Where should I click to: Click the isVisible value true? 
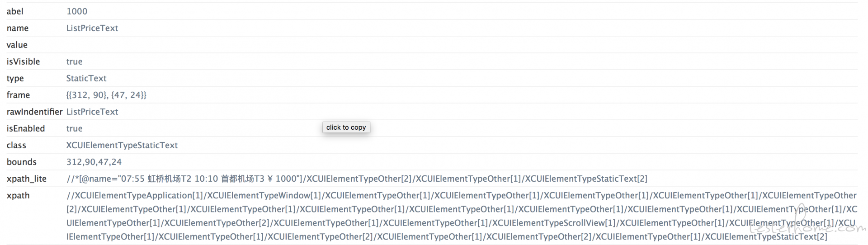point(74,61)
